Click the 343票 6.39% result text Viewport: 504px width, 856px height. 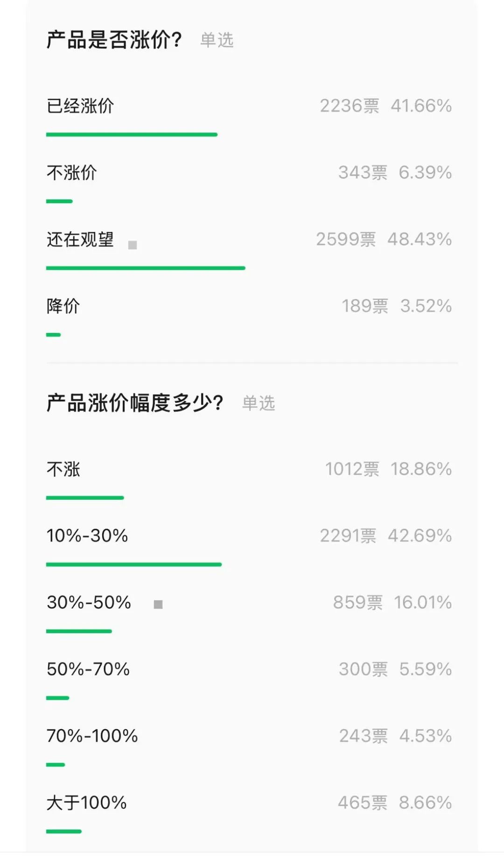(x=395, y=173)
